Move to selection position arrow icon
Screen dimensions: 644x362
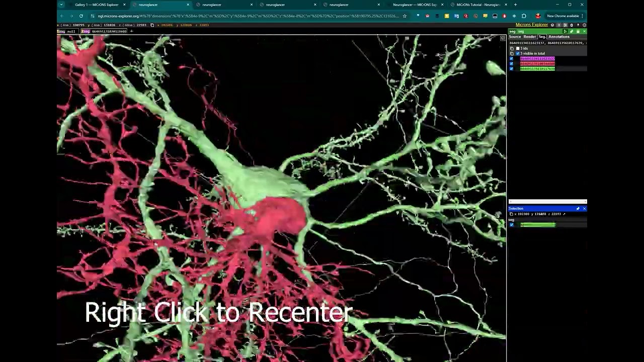(x=564, y=214)
